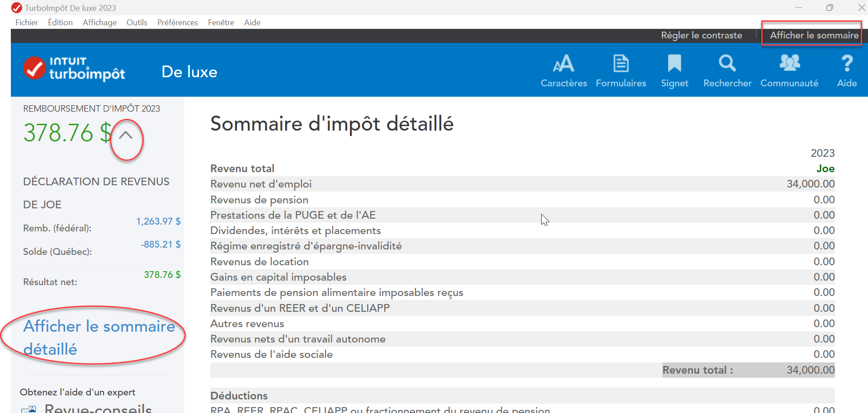Click the Revue-conseils icon in sidebar
The image size is (868, 413).
pyautogui.click(x=29, y=409)
